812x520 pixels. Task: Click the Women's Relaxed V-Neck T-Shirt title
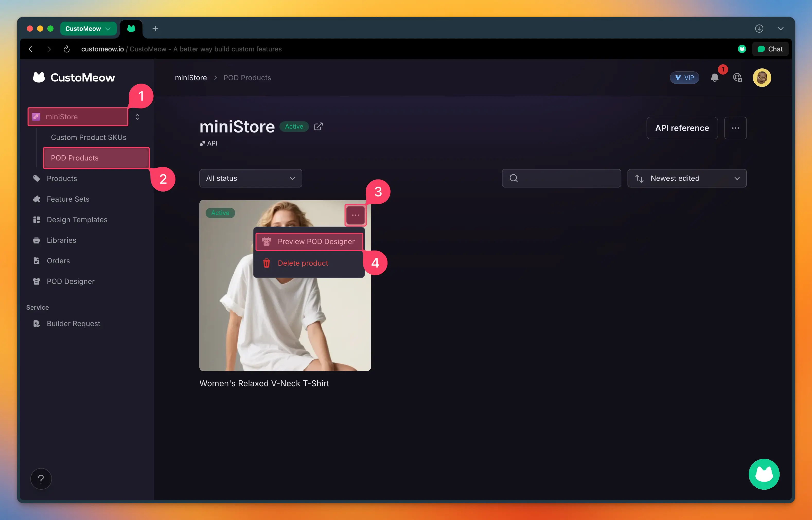pos(264,383)
